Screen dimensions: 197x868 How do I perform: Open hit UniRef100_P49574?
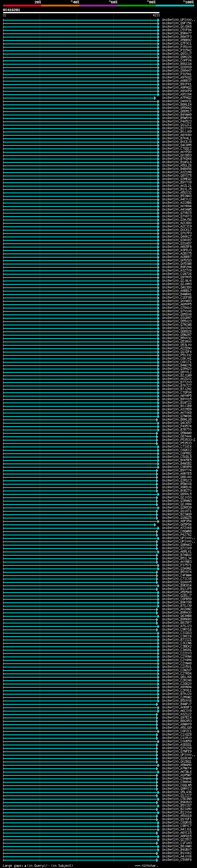(177, 426)
